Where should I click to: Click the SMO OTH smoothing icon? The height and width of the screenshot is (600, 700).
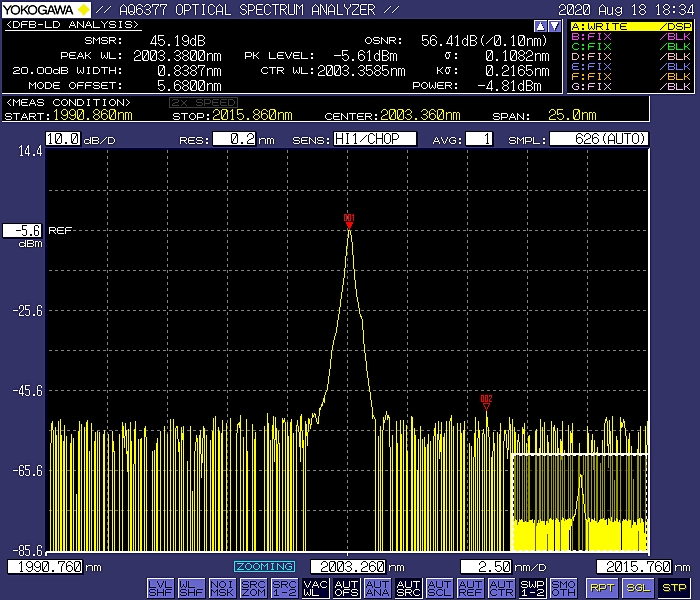(563, 588)
